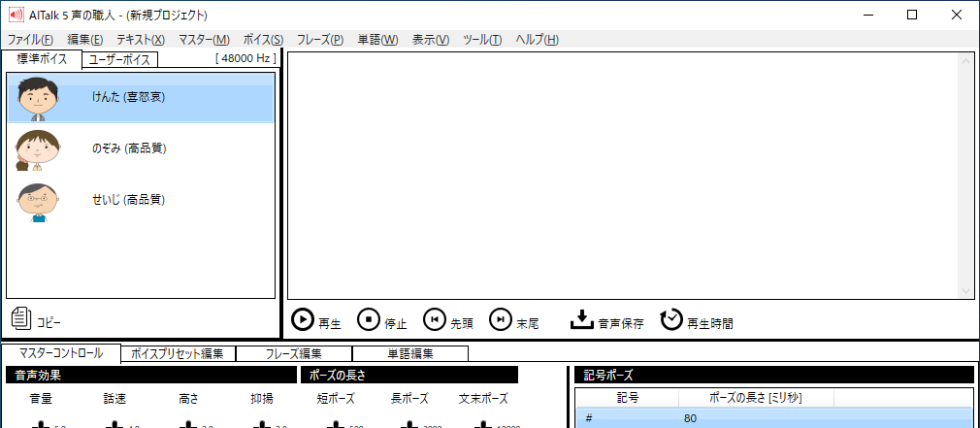Select voice けんた (喜怒哀)

click(141, 97)
